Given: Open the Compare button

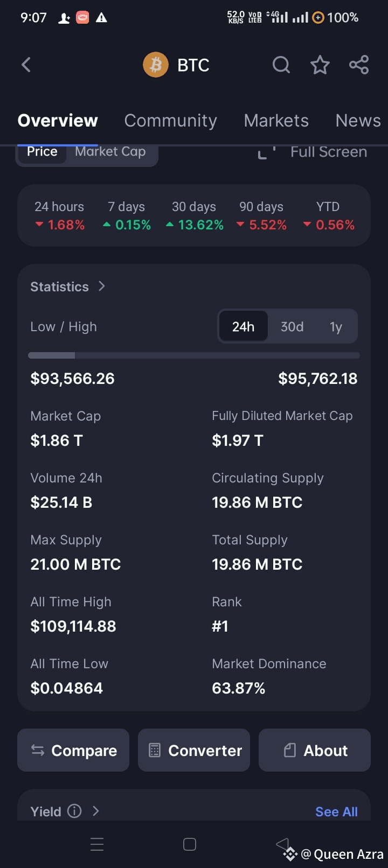Looking at the screenshot, I should (x=73, y=750).
